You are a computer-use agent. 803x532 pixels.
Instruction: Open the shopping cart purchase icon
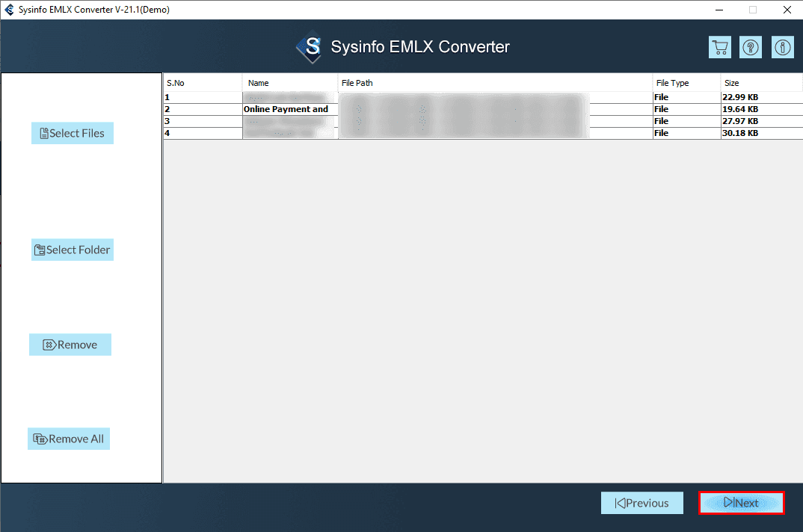(719, 47)
